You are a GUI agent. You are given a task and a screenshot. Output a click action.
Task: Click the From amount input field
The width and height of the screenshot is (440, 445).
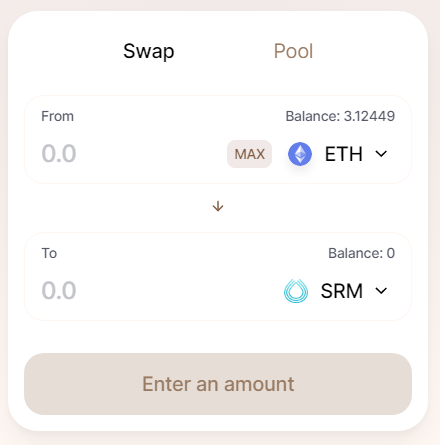click(x=130, y=154)
